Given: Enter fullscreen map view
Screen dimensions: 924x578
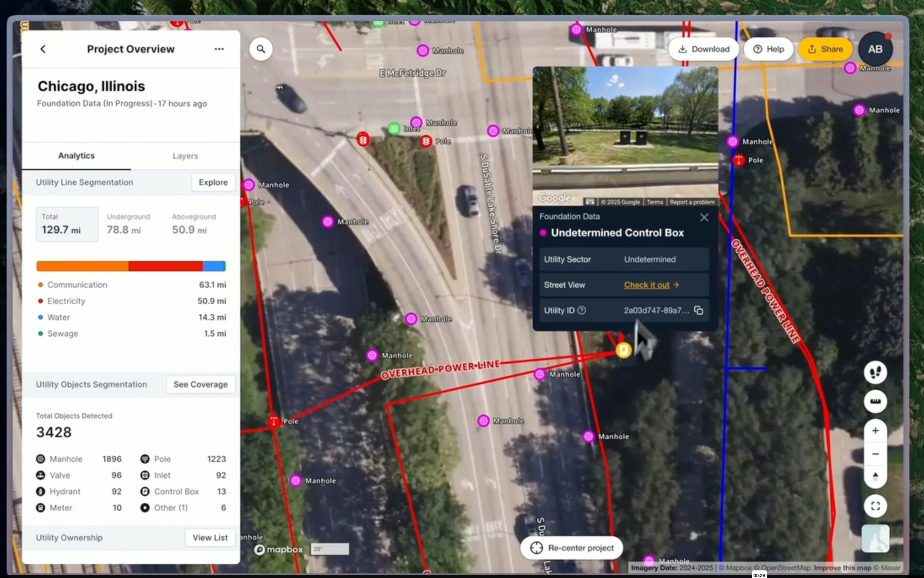Looking at the screenshot, I should (875, 506).
